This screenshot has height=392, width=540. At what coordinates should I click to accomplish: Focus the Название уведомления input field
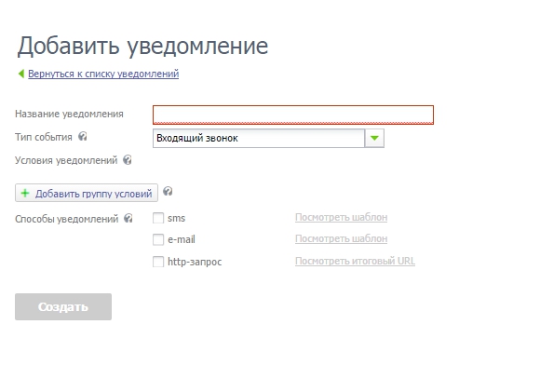pyautogui.click(x=293, y=115)
